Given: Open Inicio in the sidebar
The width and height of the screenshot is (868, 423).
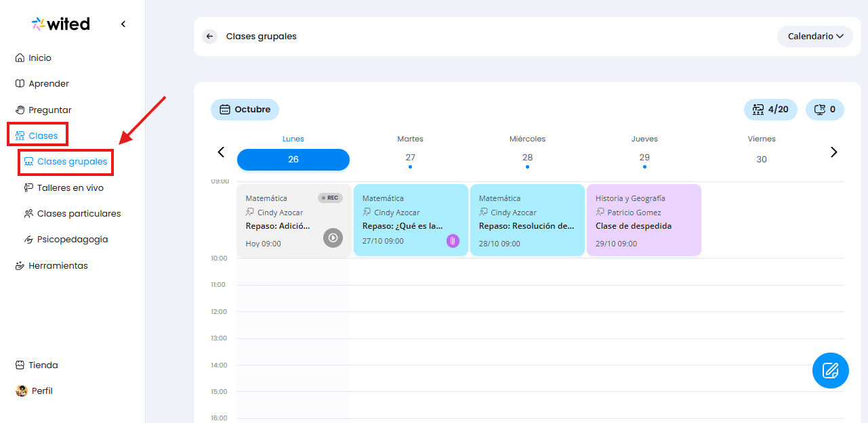Looking at the screenshot, I should pyautogui.click(x=33, y=58).
